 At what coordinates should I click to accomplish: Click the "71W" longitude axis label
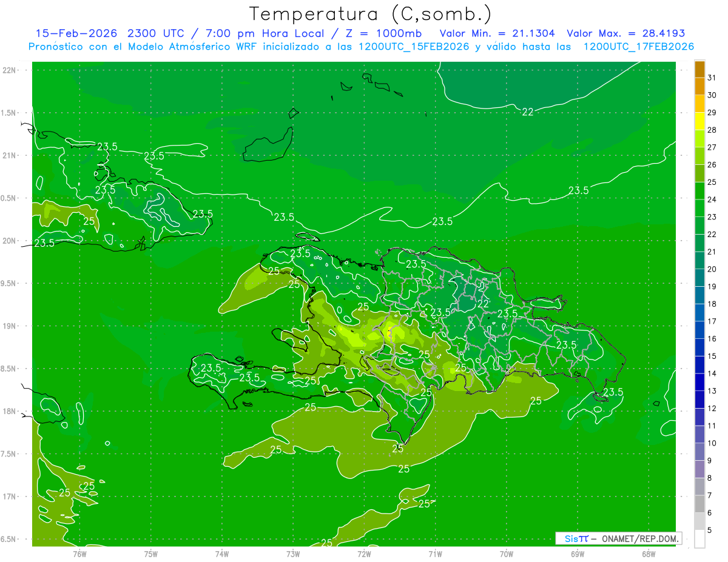coord(435,554)
